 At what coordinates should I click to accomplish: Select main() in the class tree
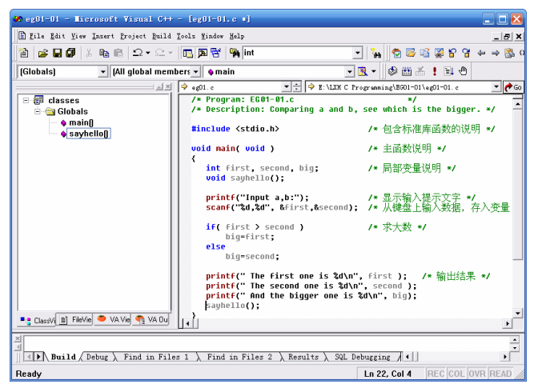coord(81,123)
